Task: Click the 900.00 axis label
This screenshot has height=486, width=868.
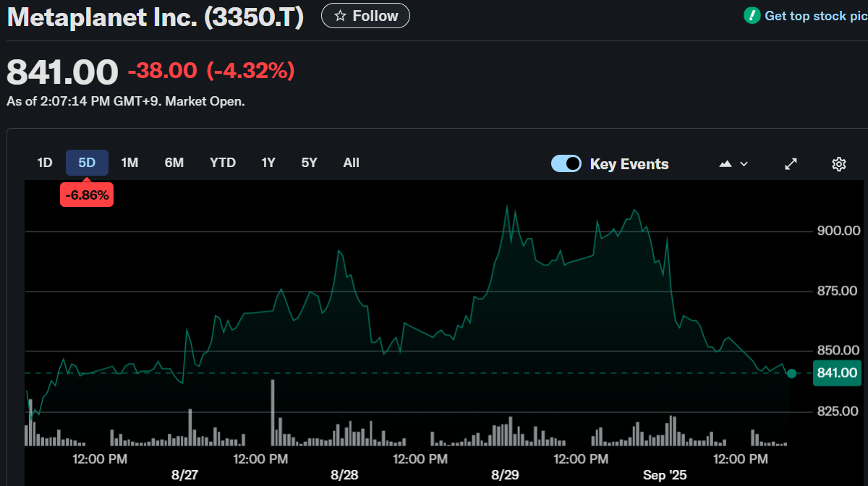Action: coord(838,231)
